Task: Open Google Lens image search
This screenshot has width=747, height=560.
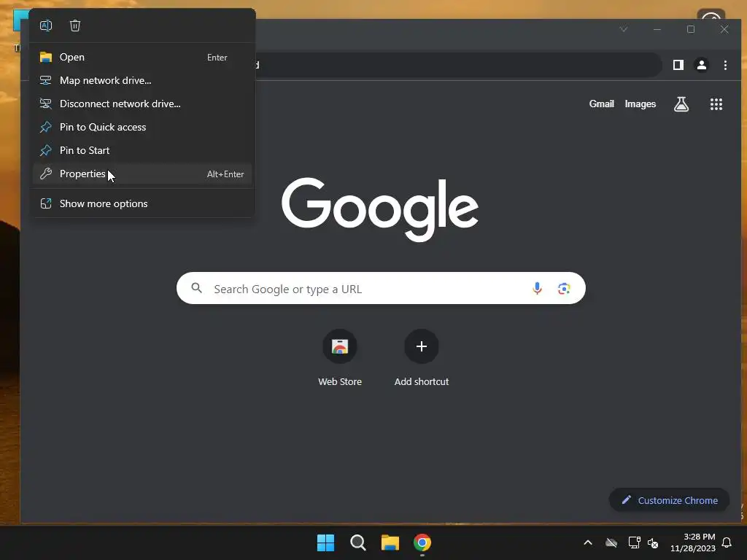Action: click(x=564, y=288)
